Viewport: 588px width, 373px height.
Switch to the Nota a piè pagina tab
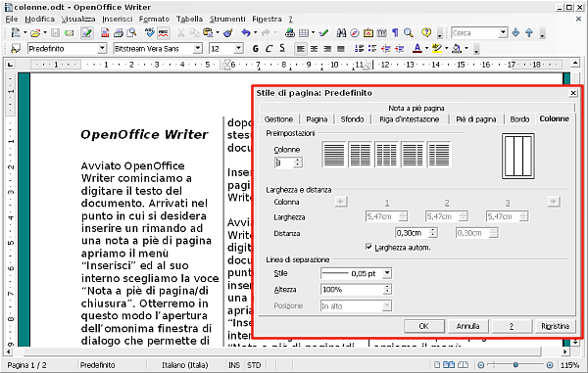pyautogui.click(x=416, y=109)
